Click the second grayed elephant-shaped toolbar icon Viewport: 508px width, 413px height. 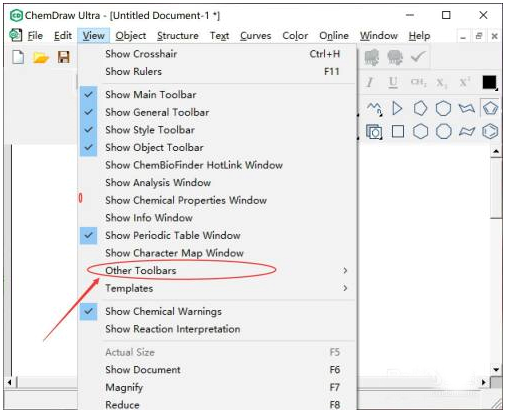[x=395, y=57]
